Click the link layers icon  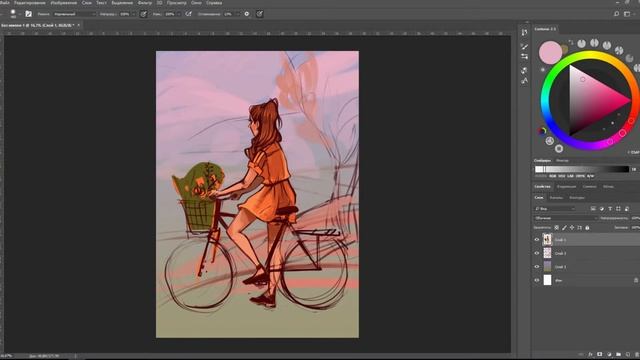[x=581, y=354]
